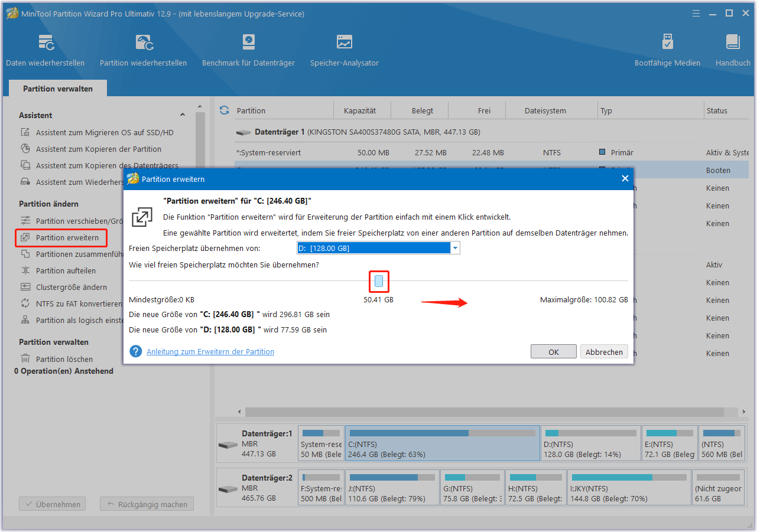
Task: Sort by Belegt column header
Action: [423, 110]
